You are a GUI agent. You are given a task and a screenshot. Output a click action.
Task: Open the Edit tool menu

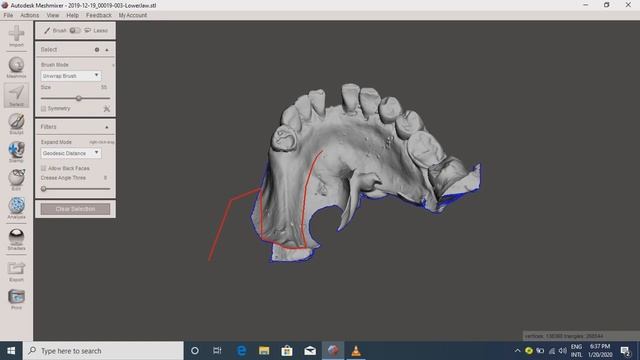[16, 180]
